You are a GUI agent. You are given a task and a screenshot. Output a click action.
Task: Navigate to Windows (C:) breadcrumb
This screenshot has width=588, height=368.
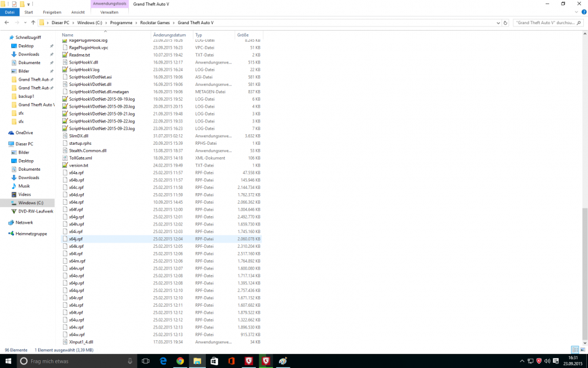[89, 23]
